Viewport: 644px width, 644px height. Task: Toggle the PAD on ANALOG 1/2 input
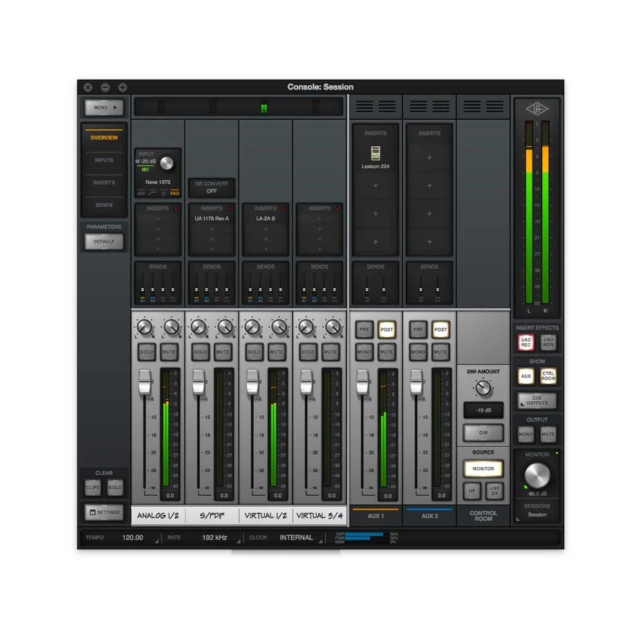(175, 193)
